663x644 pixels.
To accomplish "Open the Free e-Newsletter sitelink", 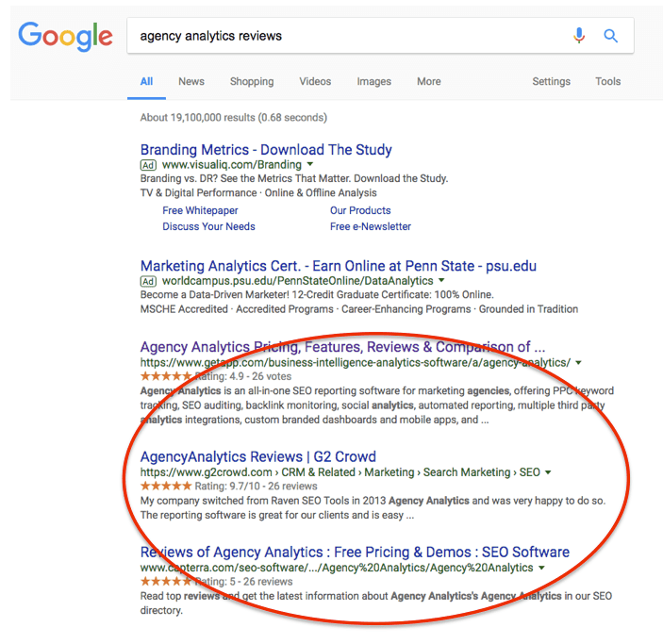I will [371, 226].
